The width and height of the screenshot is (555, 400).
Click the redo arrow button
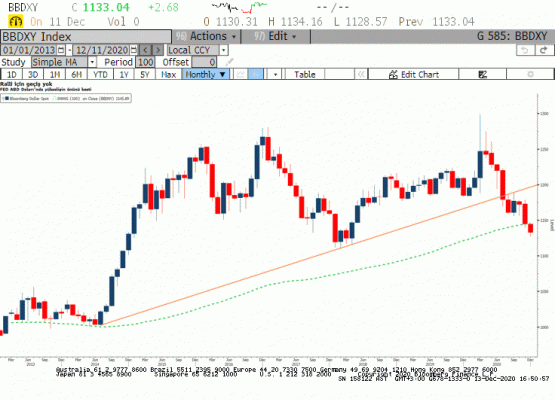tap(544, 50)
